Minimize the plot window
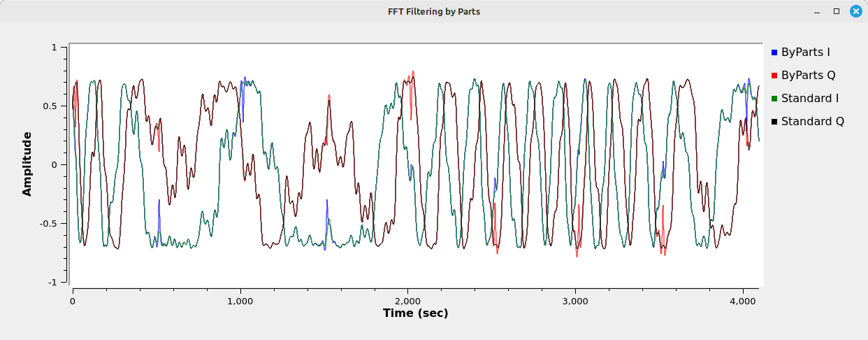 [x=817, y=11]
